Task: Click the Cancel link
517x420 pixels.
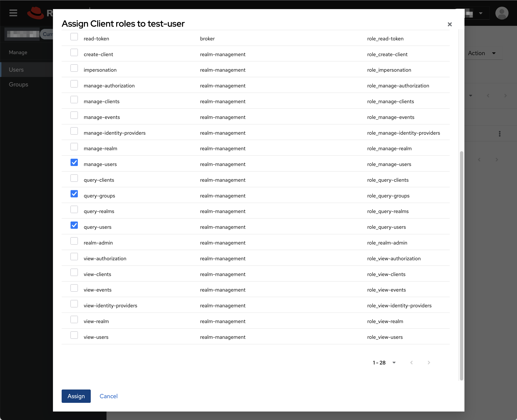Action: click(x=109, y=396)
